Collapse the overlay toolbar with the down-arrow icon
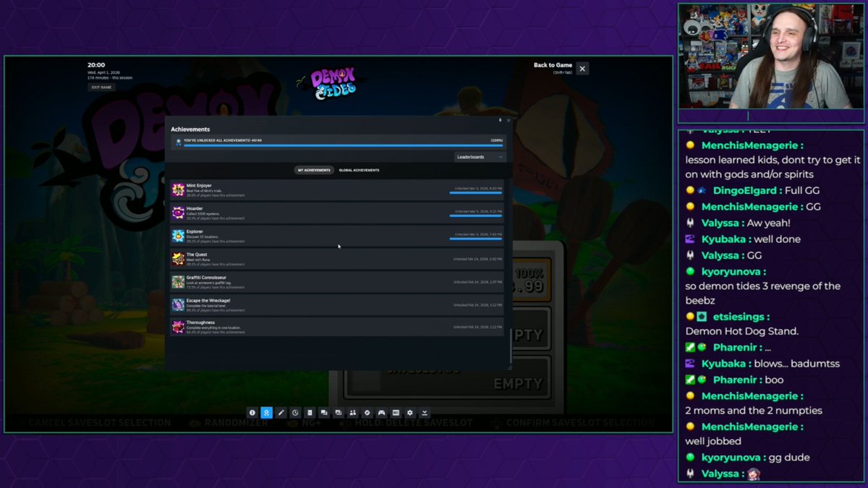The image size is (868, 488). 425,413
